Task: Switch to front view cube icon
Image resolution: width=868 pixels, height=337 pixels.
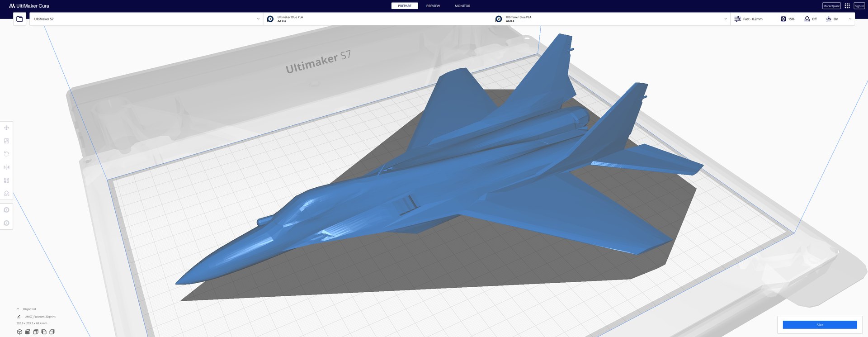Action: coord(28,332)
